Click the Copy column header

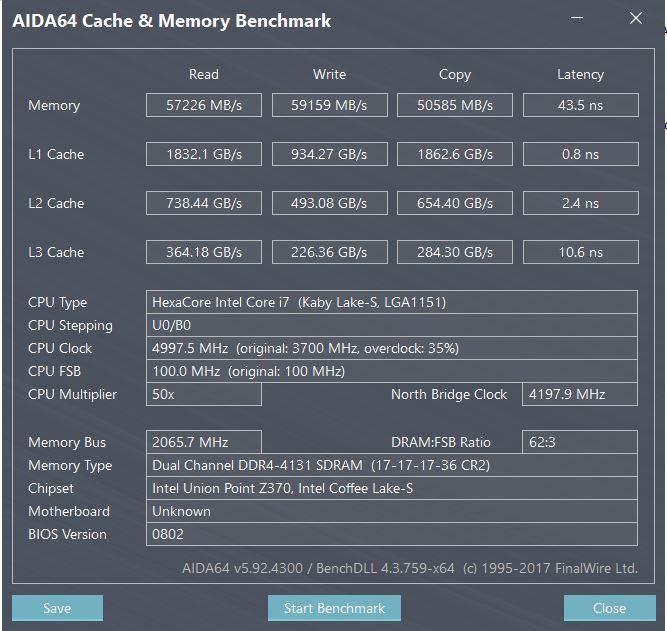click(455, 75)
